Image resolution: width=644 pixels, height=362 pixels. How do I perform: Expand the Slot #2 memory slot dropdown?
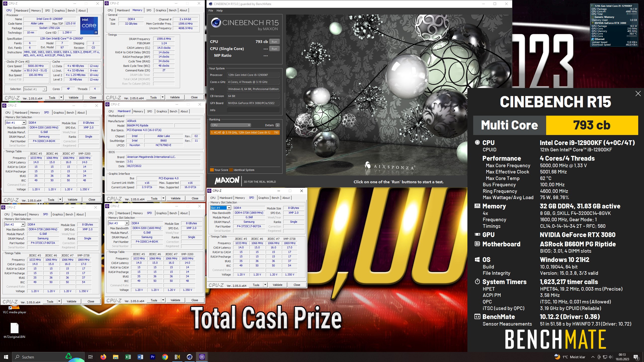pyautogui.click(x=23, y=224)
